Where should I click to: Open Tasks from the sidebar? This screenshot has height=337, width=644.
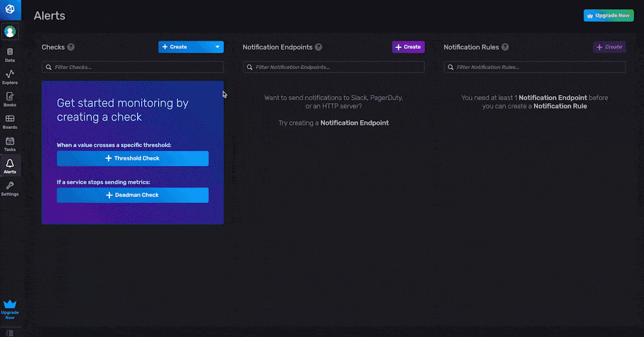click(x=10, y=144)
